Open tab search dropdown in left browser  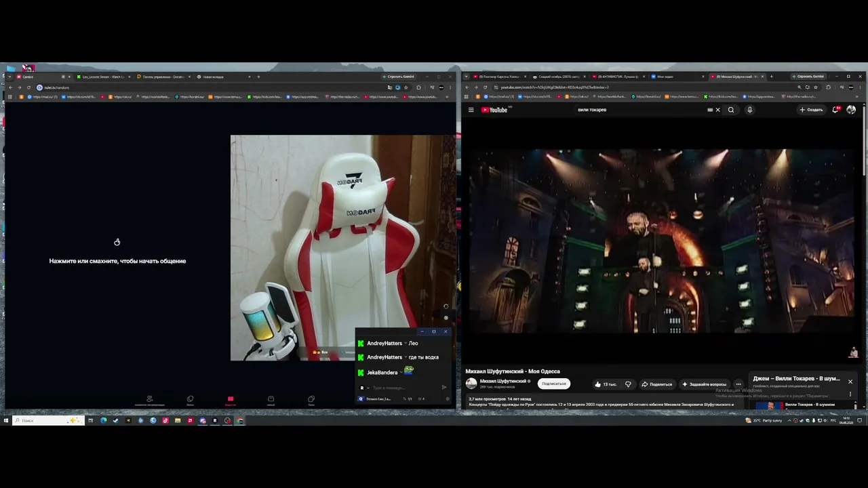tap(10, 77)
